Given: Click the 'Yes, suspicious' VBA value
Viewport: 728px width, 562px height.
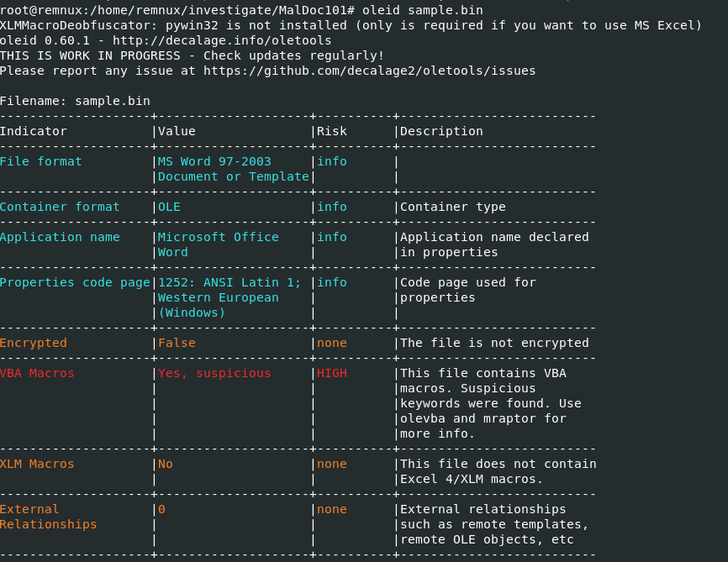Looking at the screenshot, I should [x=214, y=373].
